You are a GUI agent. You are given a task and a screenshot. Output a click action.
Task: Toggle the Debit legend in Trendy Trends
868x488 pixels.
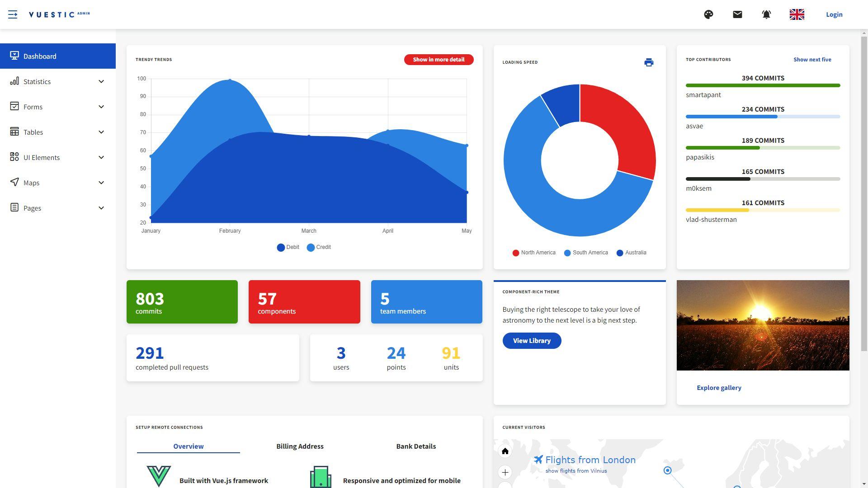(x=288, y=247)
